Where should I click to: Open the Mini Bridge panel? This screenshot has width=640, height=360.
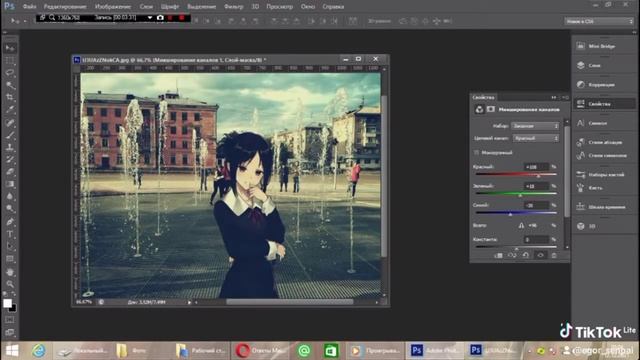(603, 46)
